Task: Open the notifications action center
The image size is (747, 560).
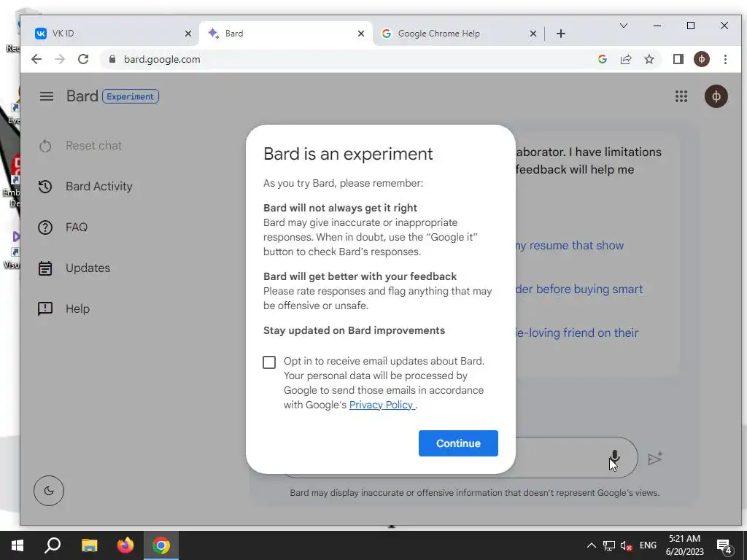Action: pos(724,547)
